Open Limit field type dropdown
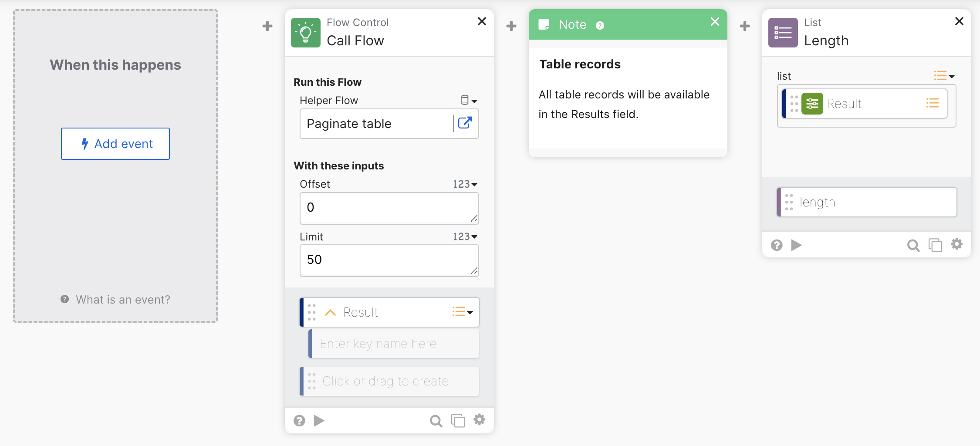Screen dimensions: 980x446 point(465,237)
